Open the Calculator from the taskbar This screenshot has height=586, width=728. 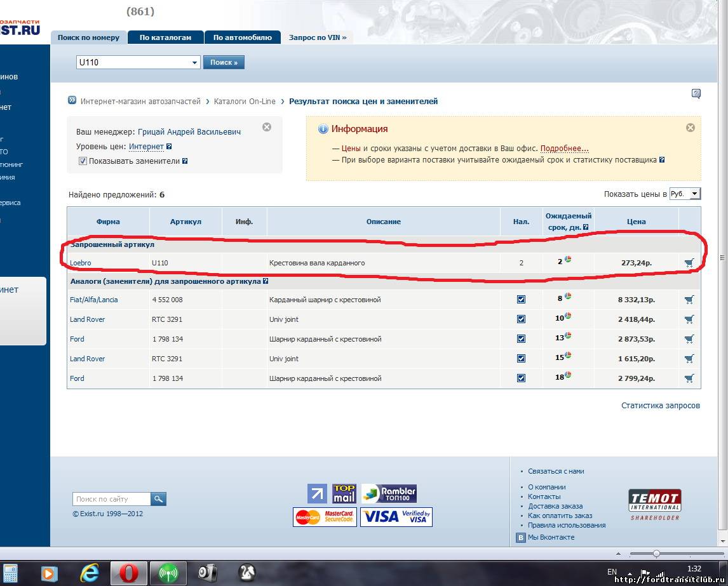[x=10, y=573]
